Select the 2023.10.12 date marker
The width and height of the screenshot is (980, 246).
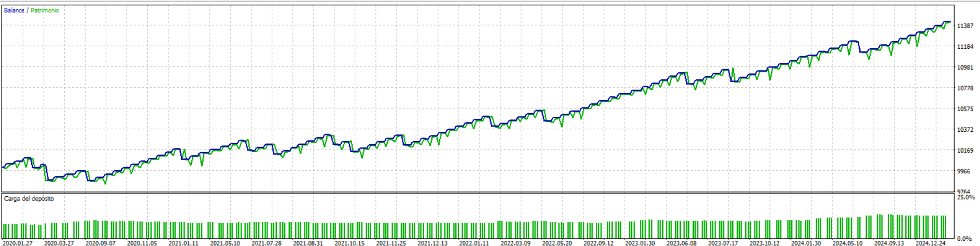[x=764, y=243]
